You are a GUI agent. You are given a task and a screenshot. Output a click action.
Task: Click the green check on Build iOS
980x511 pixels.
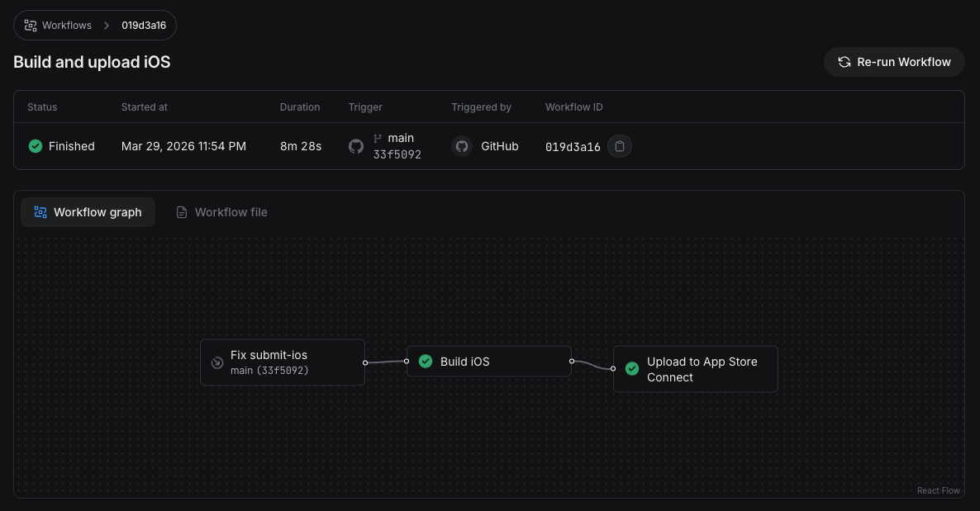[x=426, y=362]
